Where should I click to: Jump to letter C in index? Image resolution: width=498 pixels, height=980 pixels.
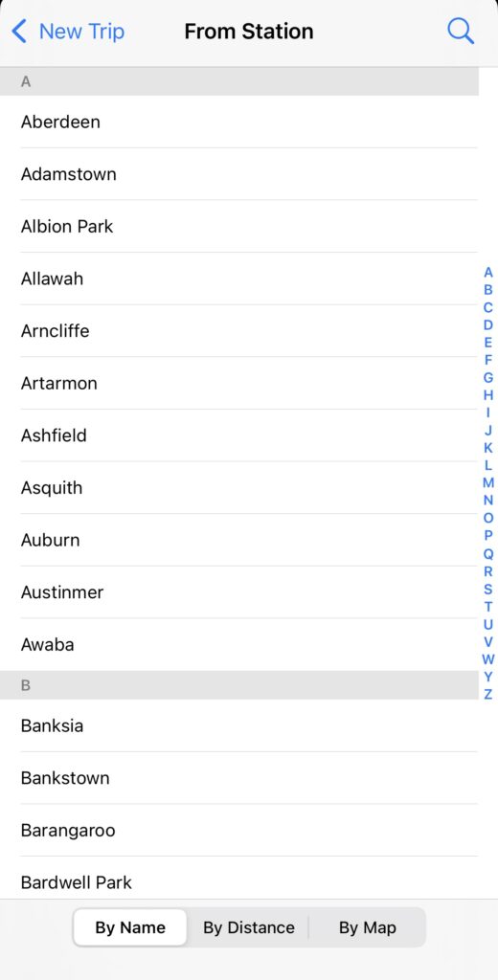tap(488, 307)
